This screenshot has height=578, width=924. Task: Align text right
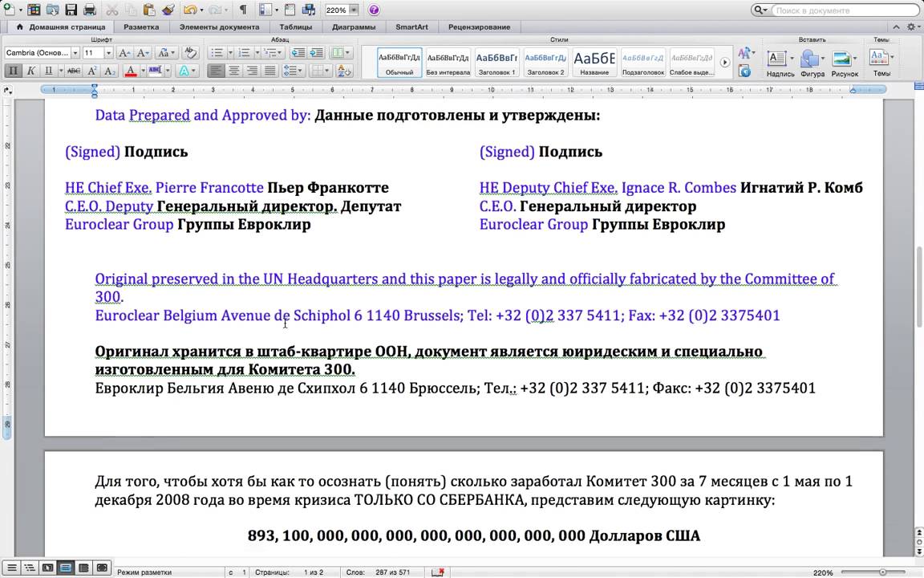[x=252, y=71]
